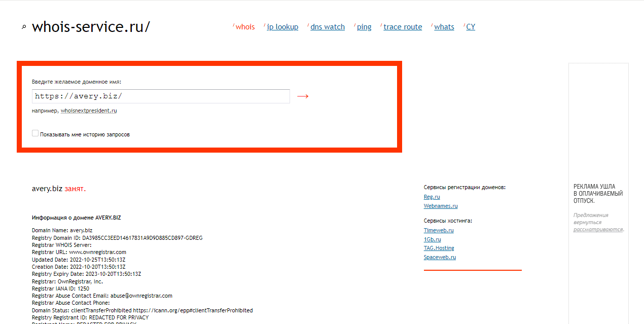Enable the show query history checkbox

click(x=35, y=133)
